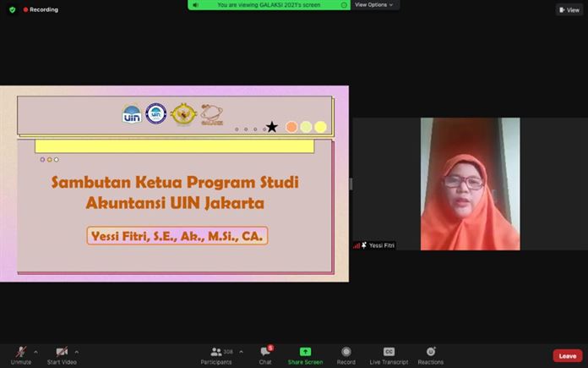Image resolution: width=588 pixels, height=368 pixels.
Task: Open the Chat panel
Action: (265, 354)
